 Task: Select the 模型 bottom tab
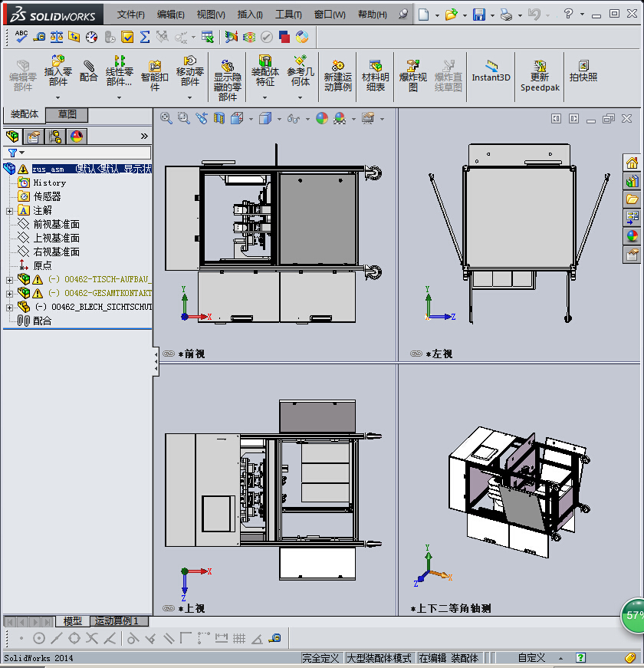pyautogui.click(x=72, y=621)
